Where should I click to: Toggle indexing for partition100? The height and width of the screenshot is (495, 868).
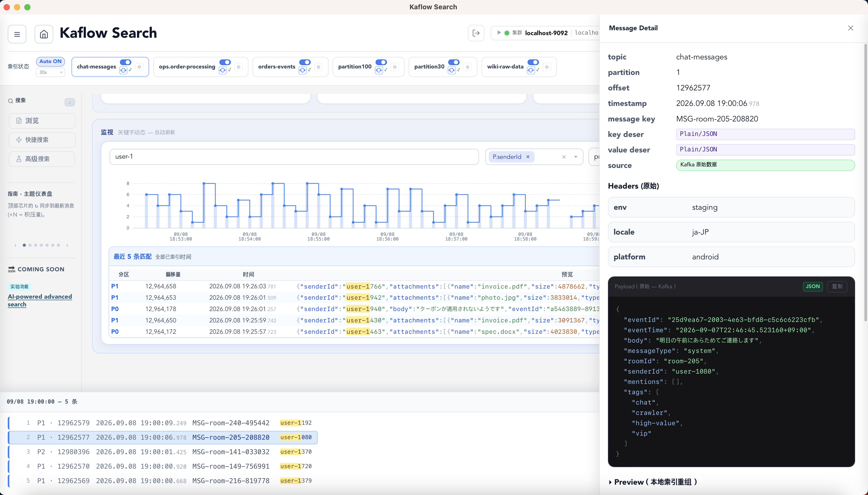(x=381, y=62)
